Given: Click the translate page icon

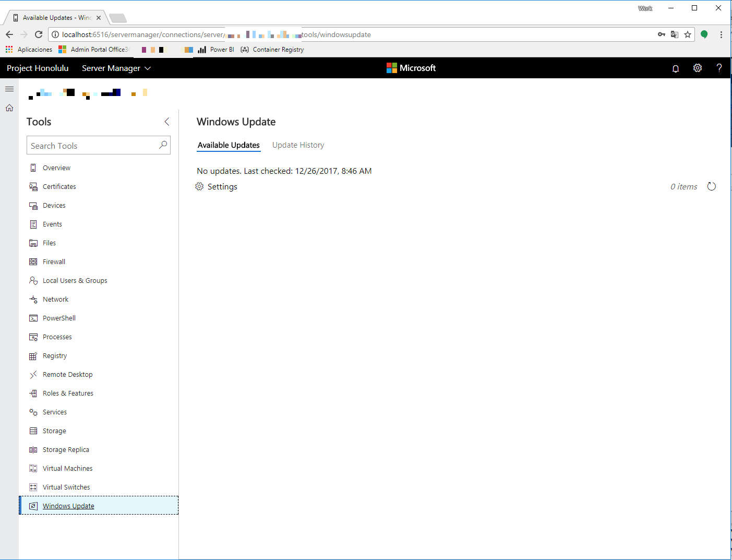Looking at the screenshot, I should [675, 34].
